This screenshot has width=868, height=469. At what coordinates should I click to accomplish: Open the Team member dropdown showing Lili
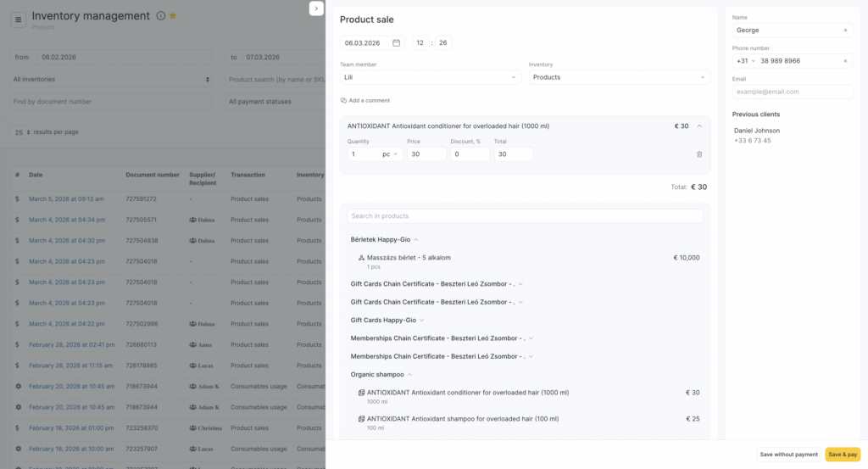[431, 77]
